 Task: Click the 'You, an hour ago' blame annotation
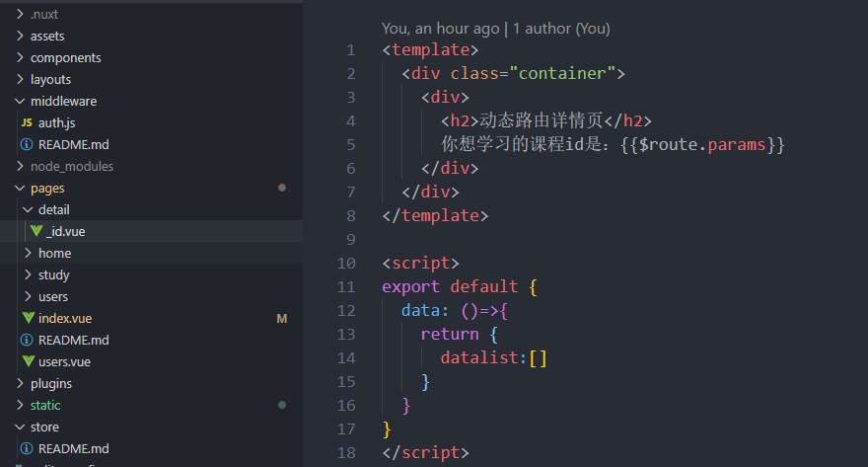point(441,29)
